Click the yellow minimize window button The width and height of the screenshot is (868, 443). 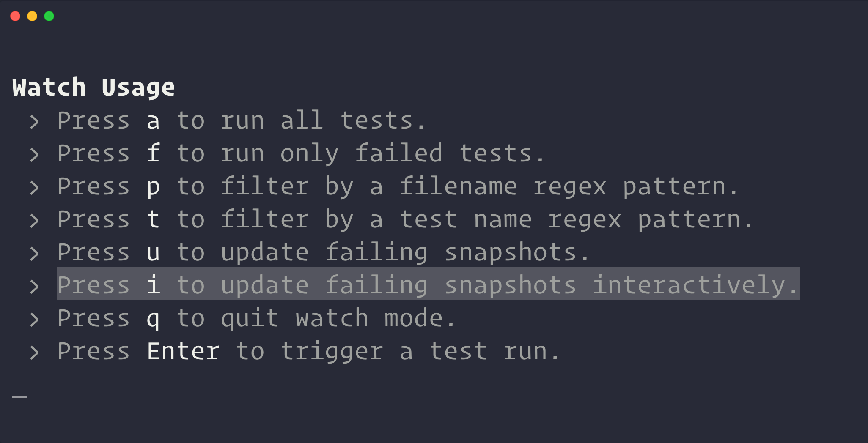(x=32, y=16)
